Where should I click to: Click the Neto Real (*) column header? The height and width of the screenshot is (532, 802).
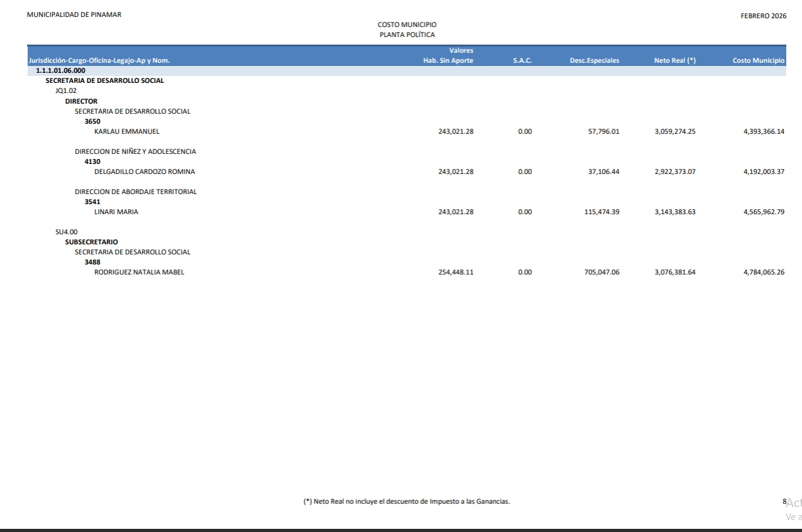point(674,61)
